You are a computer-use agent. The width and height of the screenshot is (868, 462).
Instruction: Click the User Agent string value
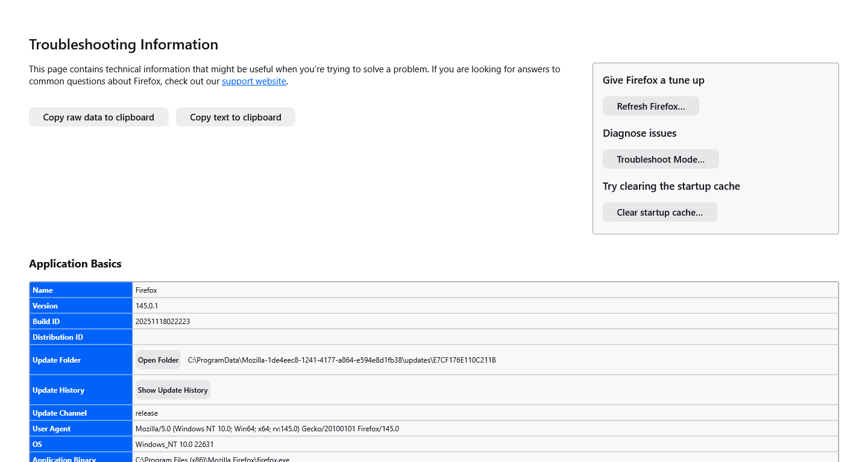point(267,429)
